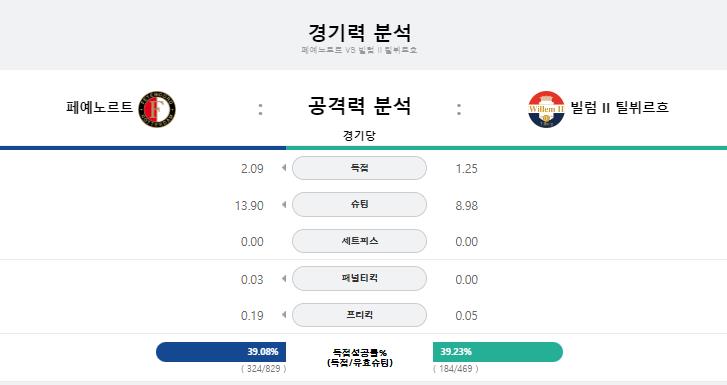Select the 프리킥 pill button
This screenshot has width=727, height=385.
[x=359, y=315]
